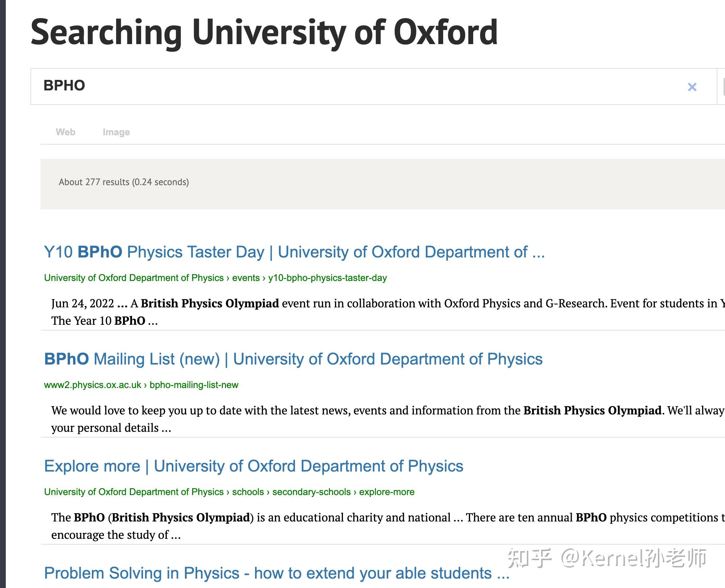This screenshot has height=588, width=725.
Task: Click the bpho-mailing-list-new URL segment
Action: pyautogui.click(x=194, y=385)
